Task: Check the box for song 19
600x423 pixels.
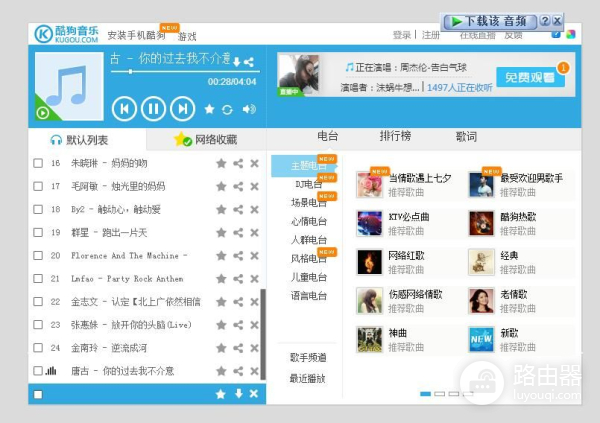Action: [x=38, y=232]
